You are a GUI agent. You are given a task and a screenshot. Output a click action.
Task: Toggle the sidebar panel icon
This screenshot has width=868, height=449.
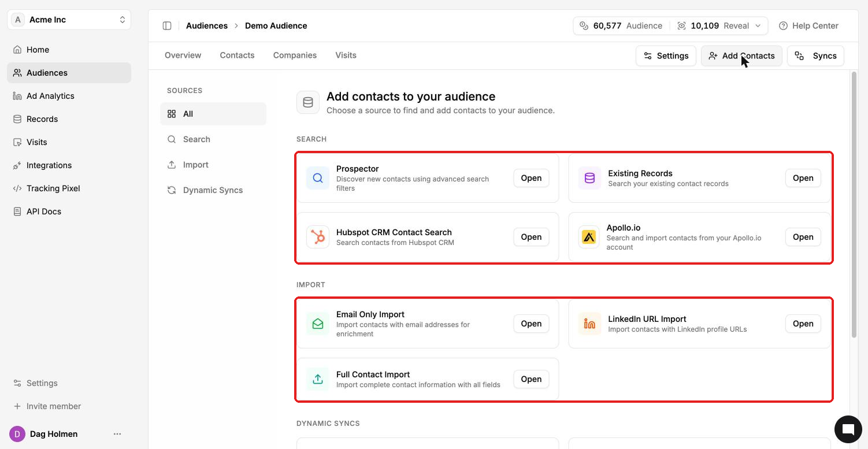pos(167,25)
